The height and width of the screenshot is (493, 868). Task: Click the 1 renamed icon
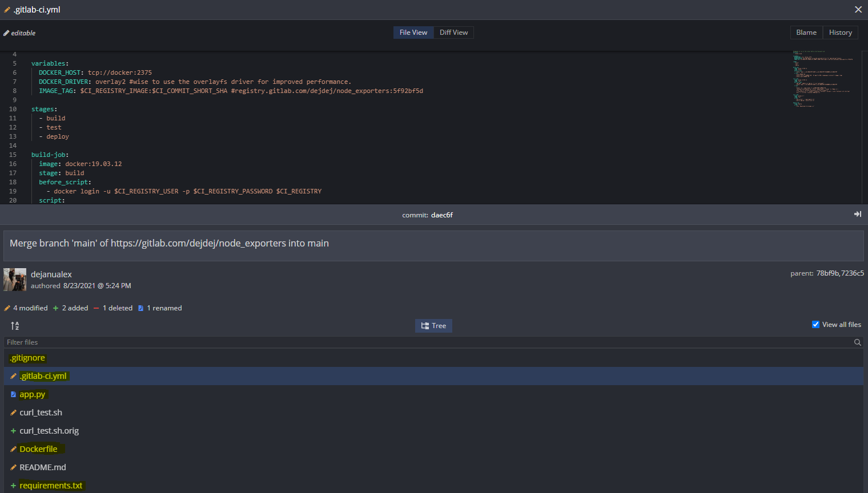click(x=140, y=308)
